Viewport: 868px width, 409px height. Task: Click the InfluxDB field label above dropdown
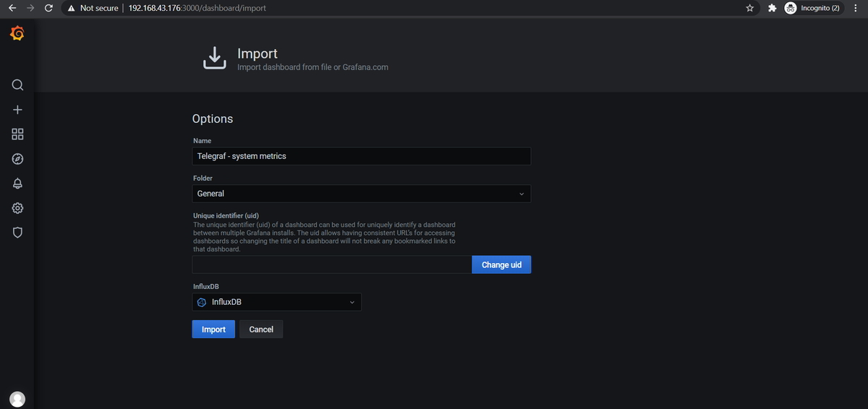206,287
